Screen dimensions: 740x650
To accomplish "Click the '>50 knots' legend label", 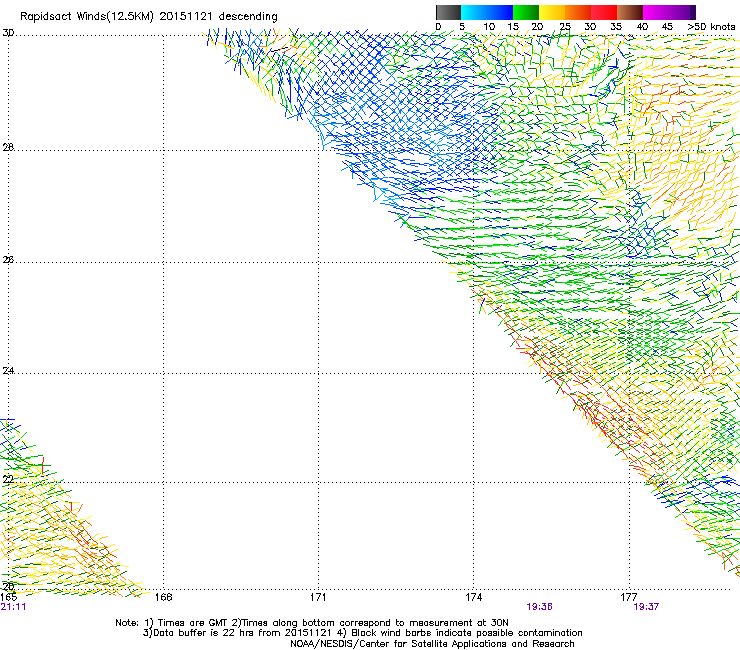I will tap(711, 27).
